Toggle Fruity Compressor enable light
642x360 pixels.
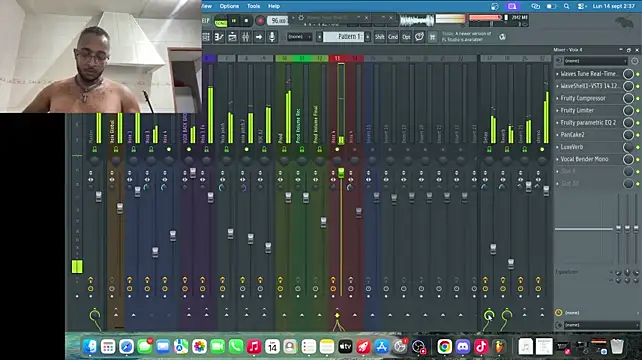[637, 99]
